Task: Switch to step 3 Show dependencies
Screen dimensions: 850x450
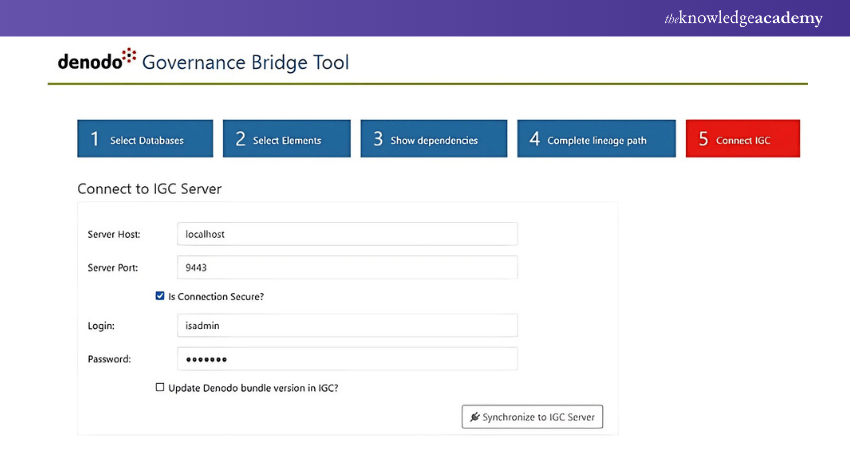Action: 427,139
